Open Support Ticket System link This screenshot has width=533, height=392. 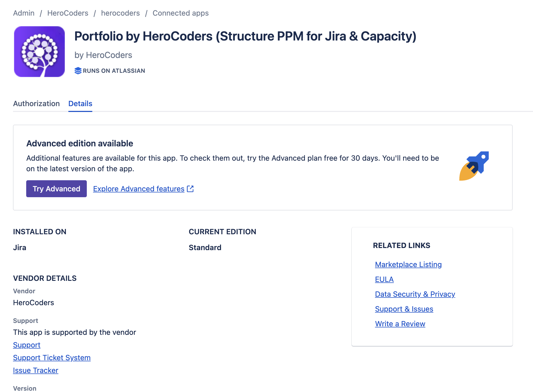pyautogui.click(x=52, y=358)
